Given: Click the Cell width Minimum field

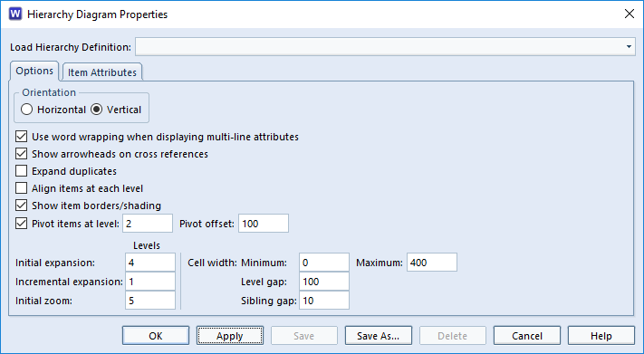Looking at the screenshot, I should point(324,263).
